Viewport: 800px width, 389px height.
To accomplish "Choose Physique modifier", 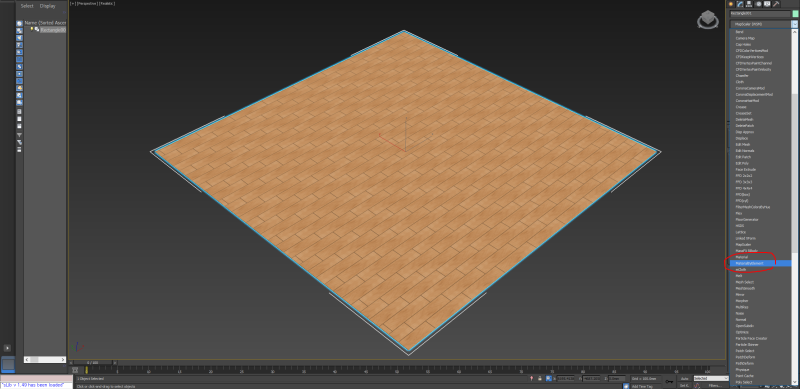I will click(760, 370).
